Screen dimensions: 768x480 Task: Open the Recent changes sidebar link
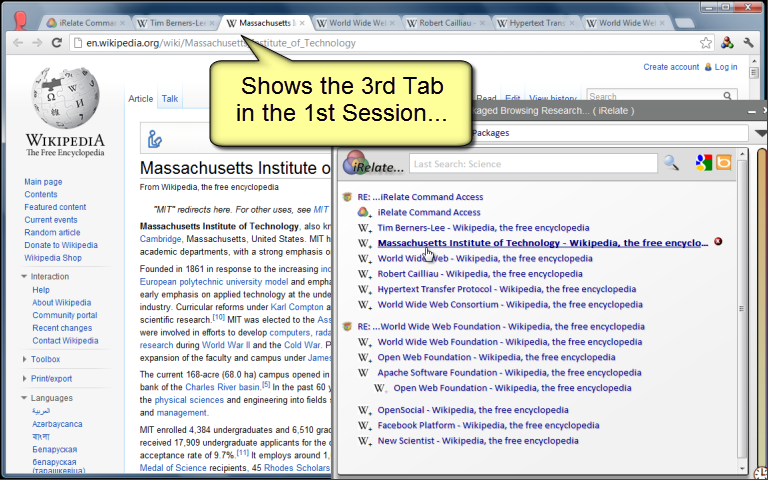pos(62,328)
